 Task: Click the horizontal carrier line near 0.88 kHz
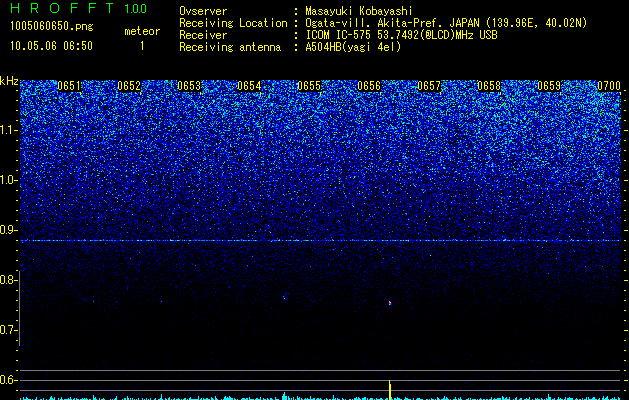pos(320,241)
